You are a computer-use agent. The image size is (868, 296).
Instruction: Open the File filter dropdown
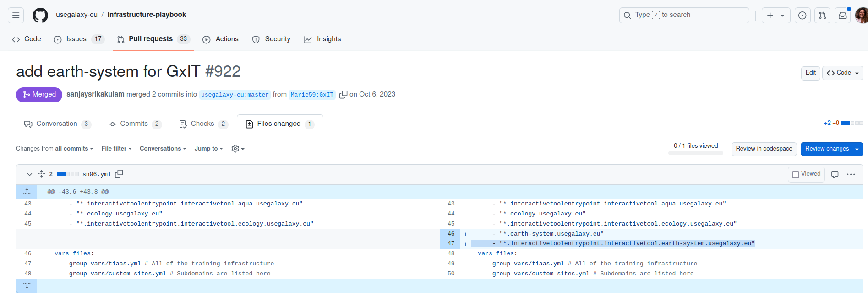click(116, 149)
